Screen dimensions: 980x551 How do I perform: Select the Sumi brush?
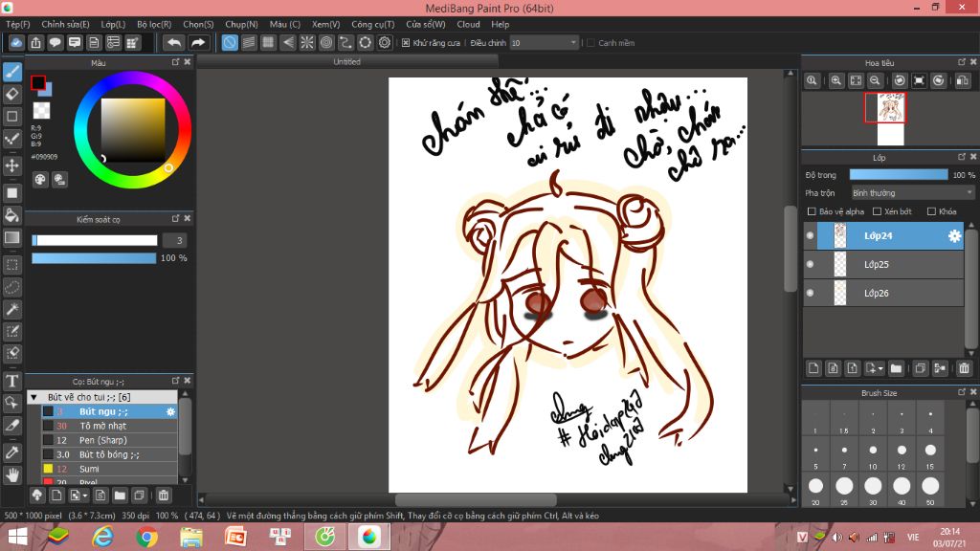109,469
